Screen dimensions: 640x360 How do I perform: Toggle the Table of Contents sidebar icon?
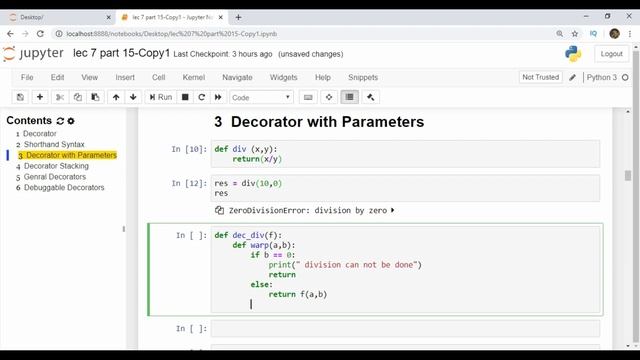[349, 97]
